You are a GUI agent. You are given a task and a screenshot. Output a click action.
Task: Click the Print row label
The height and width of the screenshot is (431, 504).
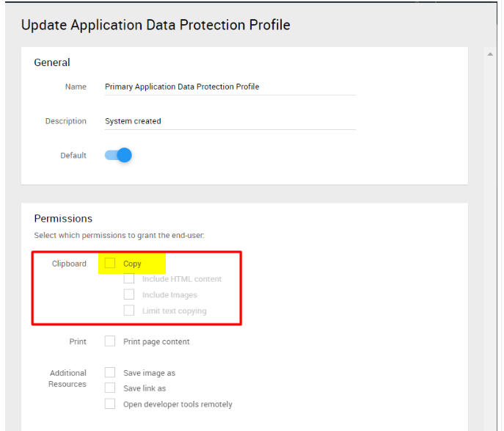coord(78,341)
